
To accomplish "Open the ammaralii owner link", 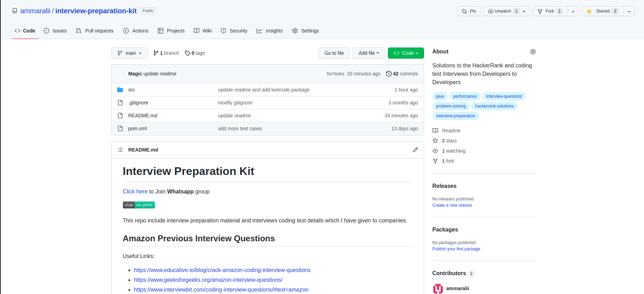I will [35, 11].
